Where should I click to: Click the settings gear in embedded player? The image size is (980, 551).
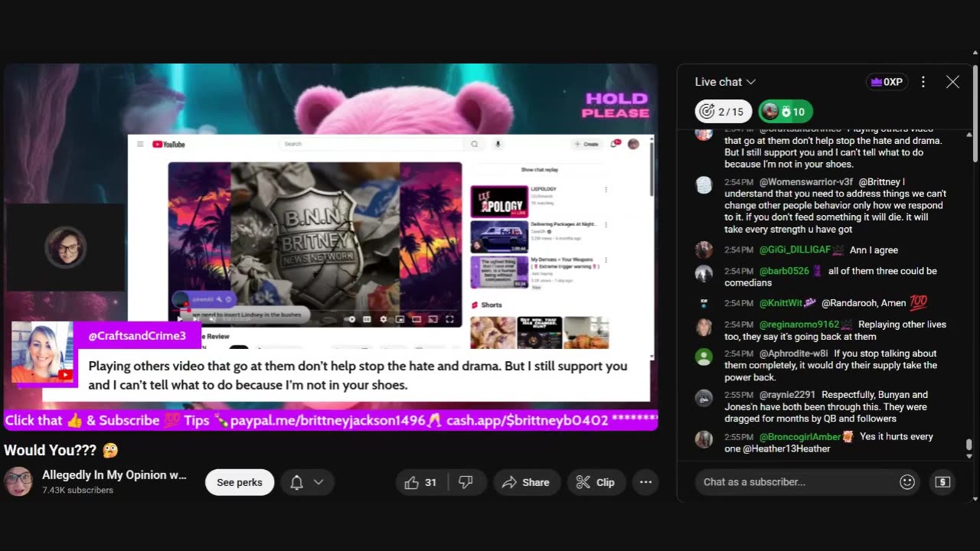click(x=383, y=319)
